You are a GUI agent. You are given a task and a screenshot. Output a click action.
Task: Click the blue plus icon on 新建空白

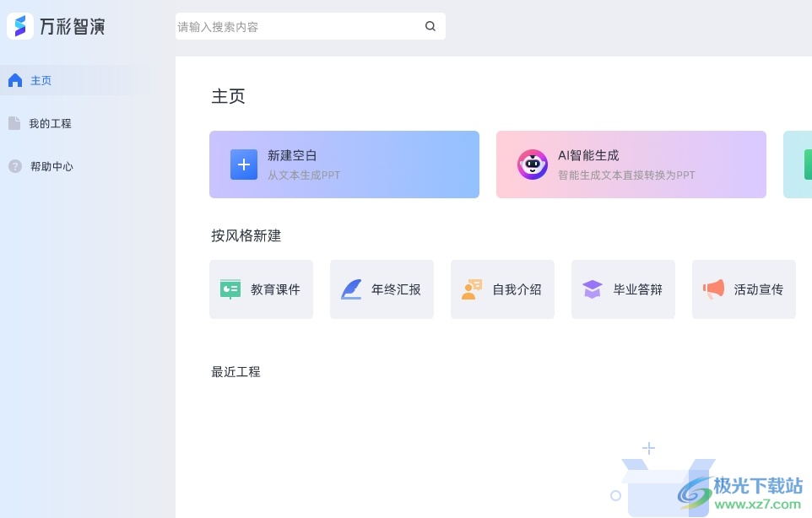(x=244, y=165)
